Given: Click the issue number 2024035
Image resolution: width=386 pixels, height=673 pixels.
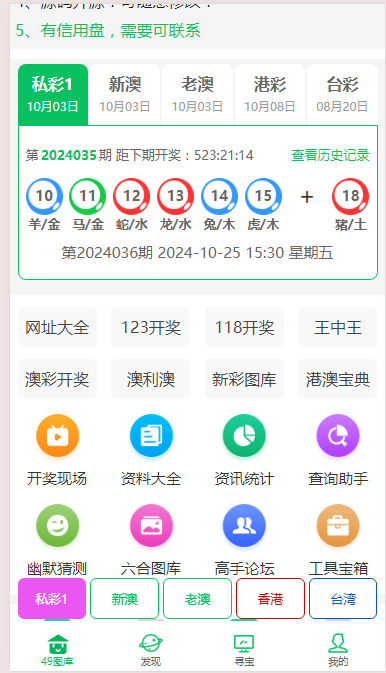Looking at the screenshot, I should [x=69, y=155].
